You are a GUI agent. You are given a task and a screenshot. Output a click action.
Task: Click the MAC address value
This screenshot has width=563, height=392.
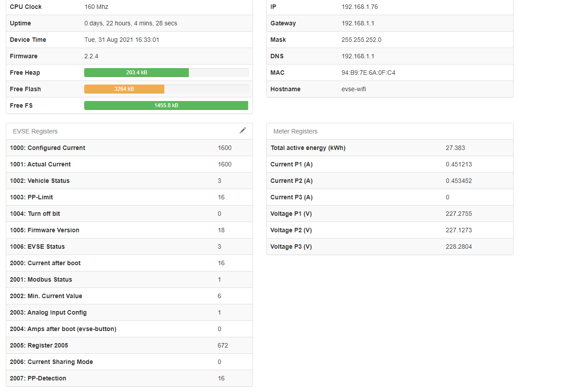point(368,73)
